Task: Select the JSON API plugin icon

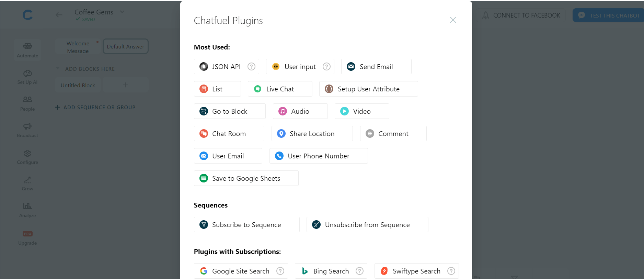Action: coord(204,67)
